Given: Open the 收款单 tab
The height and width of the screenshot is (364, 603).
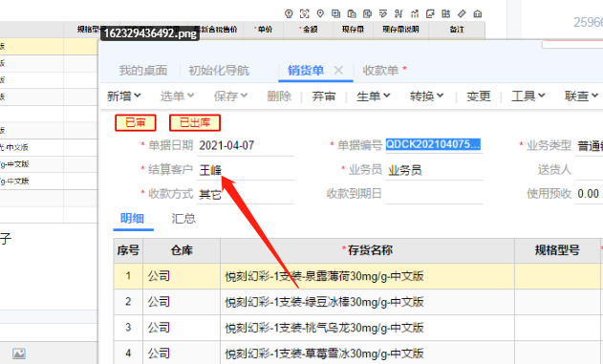Looking at the screenshot, I should (x=380, y=71).
